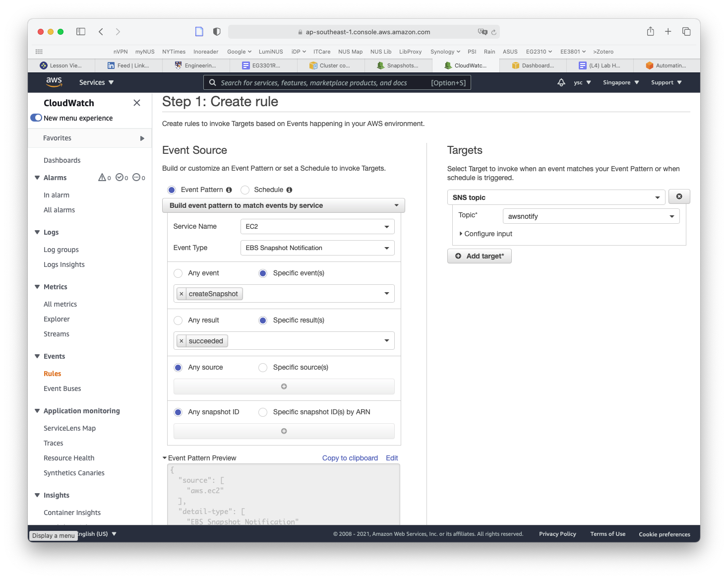The width and height of the screenshot is (728, 579).
Task: Open the Safari sidebar icon
Action: point(81,32)
